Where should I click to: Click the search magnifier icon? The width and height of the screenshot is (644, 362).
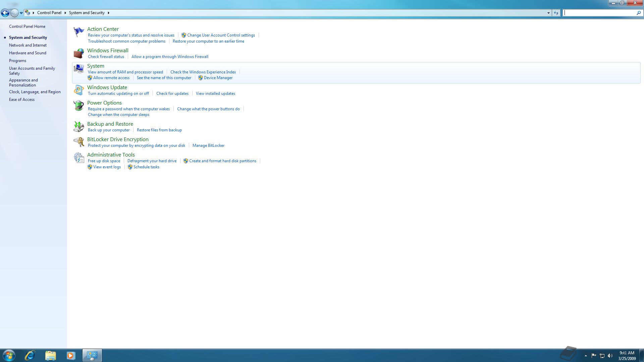(x=639, y=13)
